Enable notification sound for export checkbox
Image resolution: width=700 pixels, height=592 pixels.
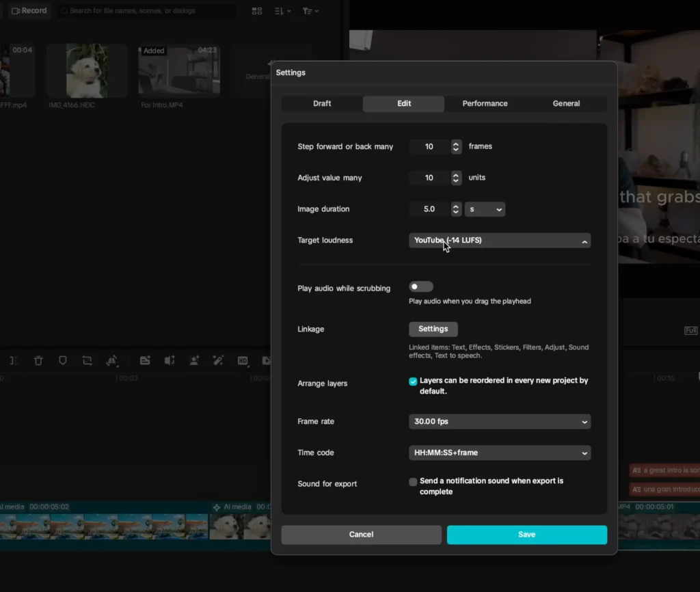point(413,482)
